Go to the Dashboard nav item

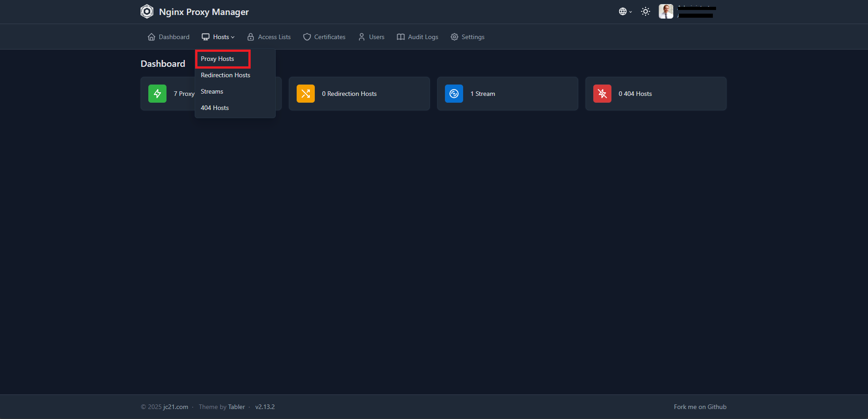(169, 37)
